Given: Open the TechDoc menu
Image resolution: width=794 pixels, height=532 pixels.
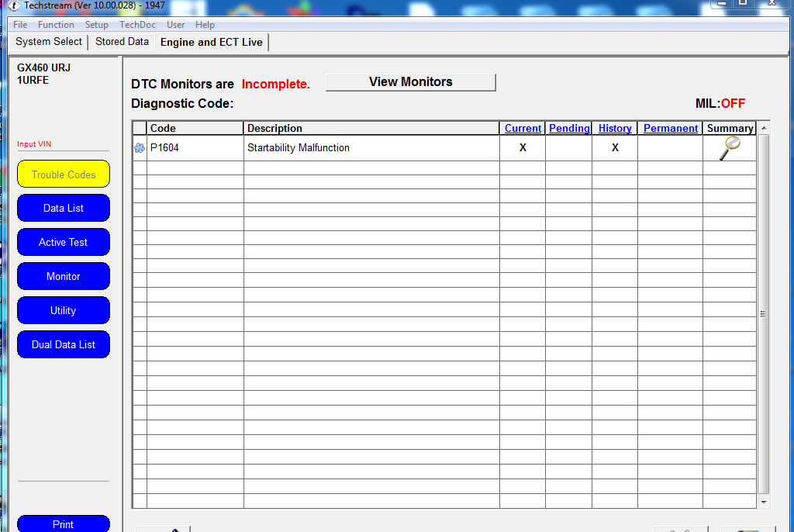Looking at the screenshot, I should (x=137, y=25).
